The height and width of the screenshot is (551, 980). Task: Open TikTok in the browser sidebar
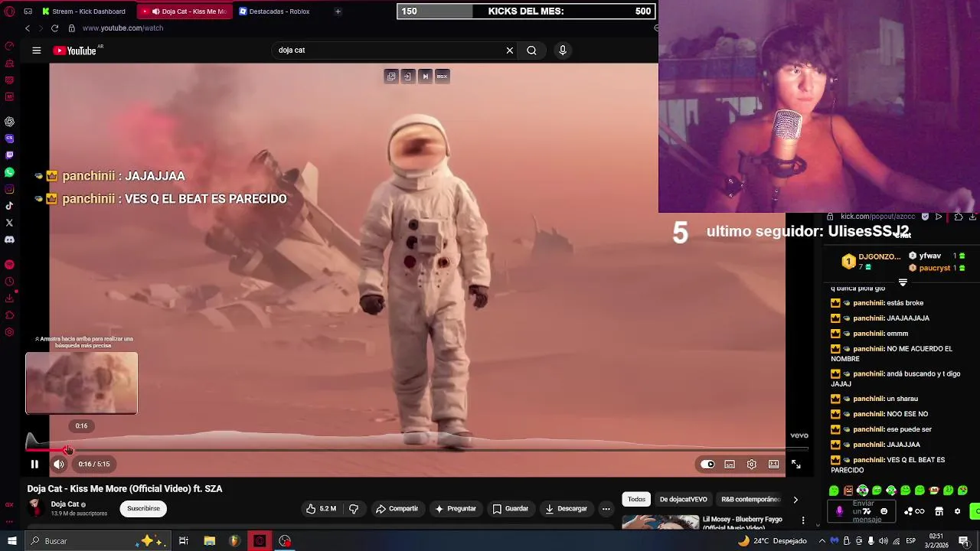9,206
